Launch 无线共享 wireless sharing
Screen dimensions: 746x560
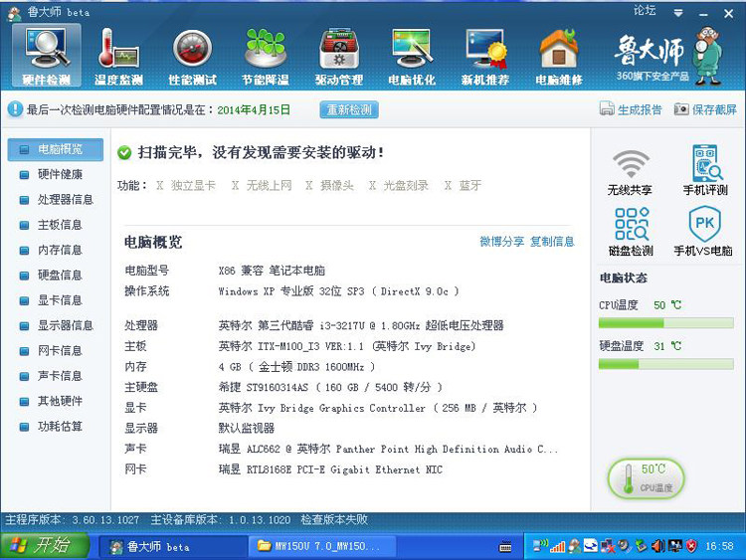tap(631, 172)
